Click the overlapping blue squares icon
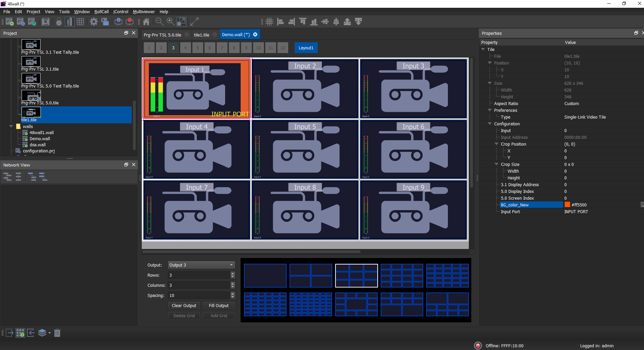This screenshot has width=644, height=350. click(x=105, y=22)
